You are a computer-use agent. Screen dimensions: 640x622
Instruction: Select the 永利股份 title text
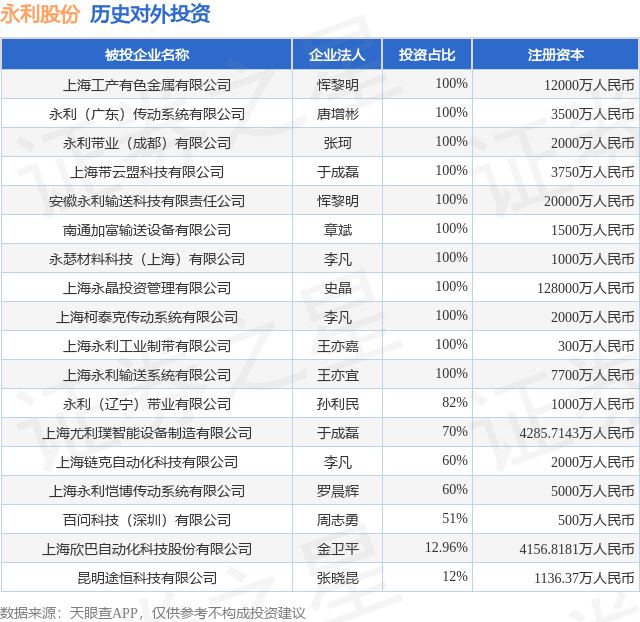(x=40, y=14)
